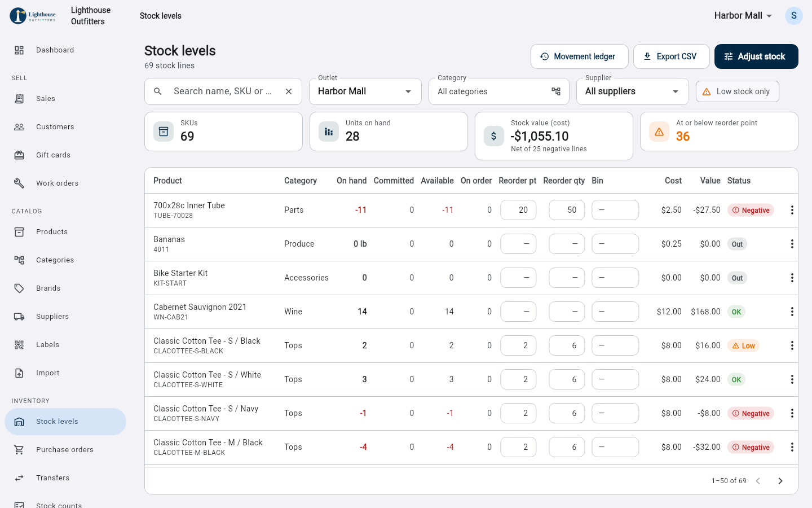
Task: Go to Sales in the sidebar
Action: coord(65,99)
